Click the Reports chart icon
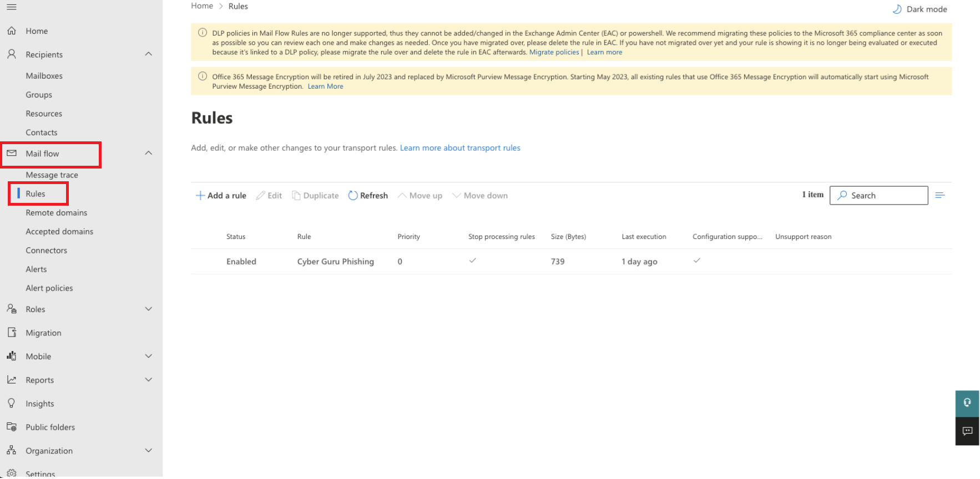Screen dimensions: 980x479 pos(12,380)
